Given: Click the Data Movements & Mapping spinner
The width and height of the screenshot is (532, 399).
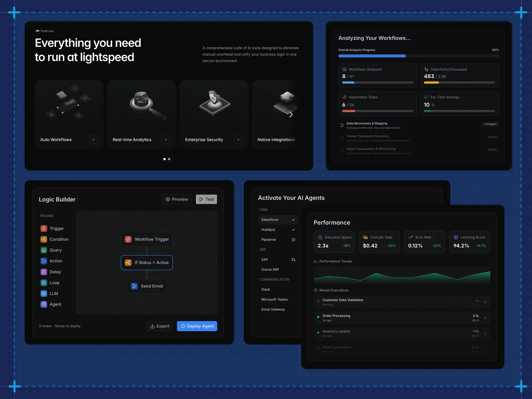Looking at the screenshot, I should click(x=342, y=125).
